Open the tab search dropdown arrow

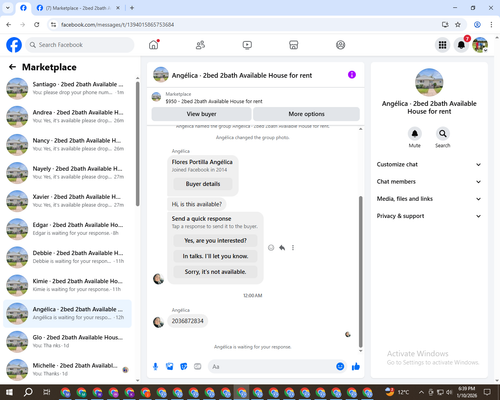click(x=7, y=8)
